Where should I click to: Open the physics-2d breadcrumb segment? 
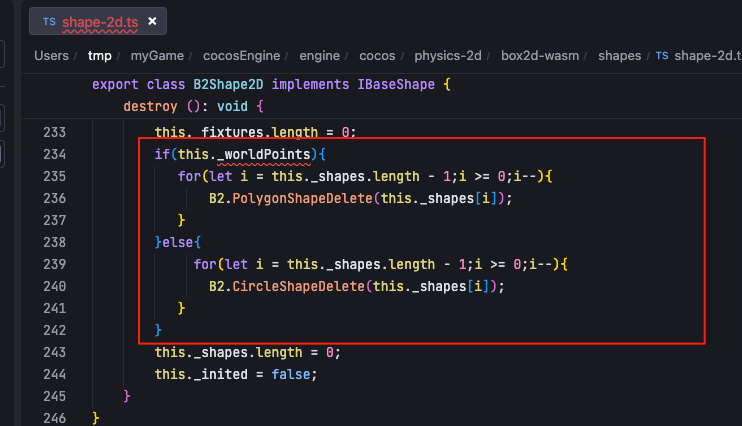pyautogui.click(x=448, y=56)
